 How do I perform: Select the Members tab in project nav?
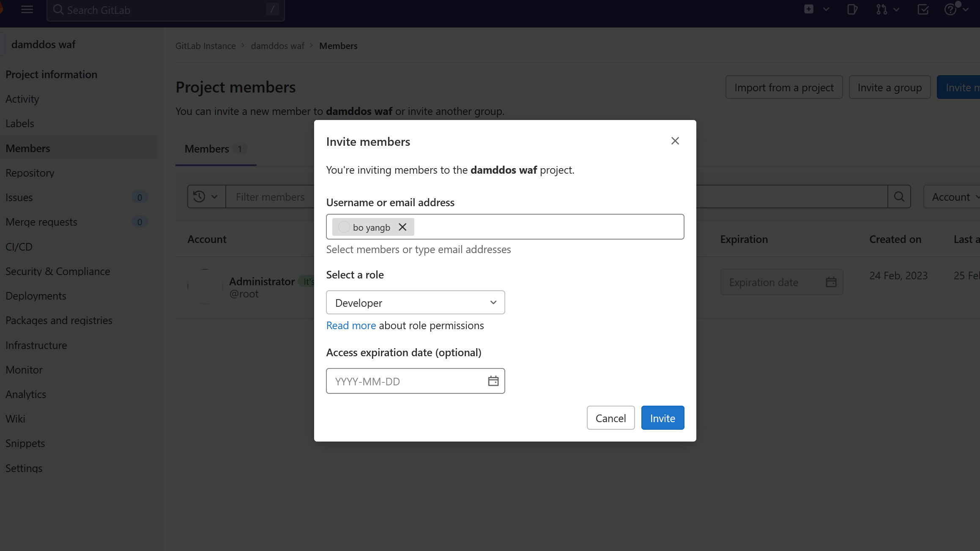27,148
